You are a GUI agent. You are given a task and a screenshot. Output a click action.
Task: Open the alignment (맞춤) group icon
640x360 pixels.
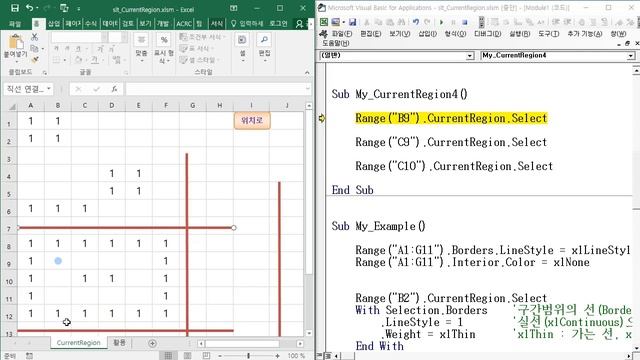141,40
